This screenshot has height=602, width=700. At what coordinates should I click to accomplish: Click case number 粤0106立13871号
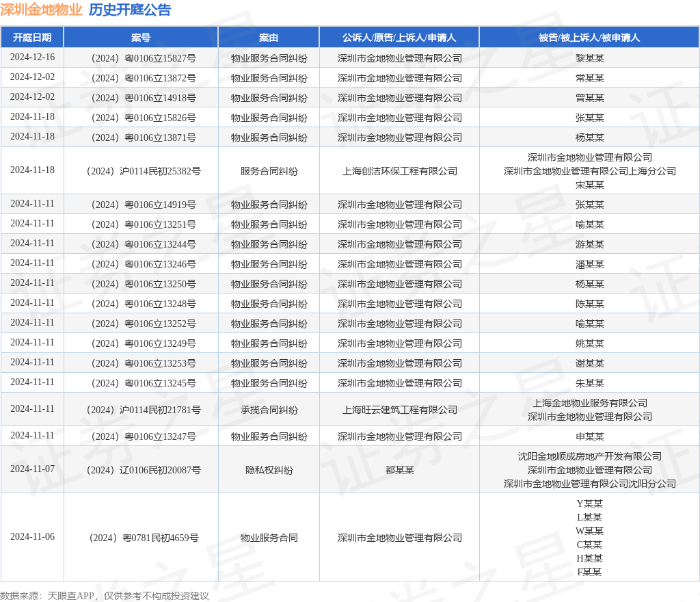click(x=144, y=138)
